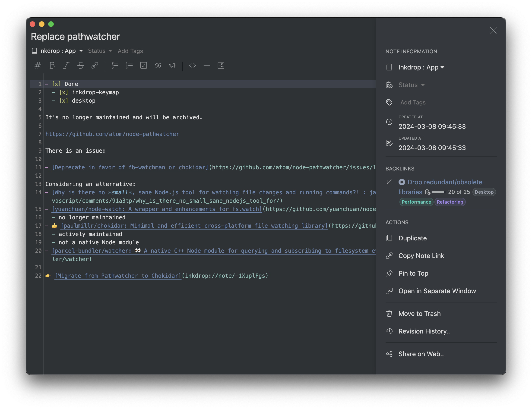532x409 pixels.
Task: Expand the notebook selector in sidebar
Action: pyautogui.click(x=421, y=67)
